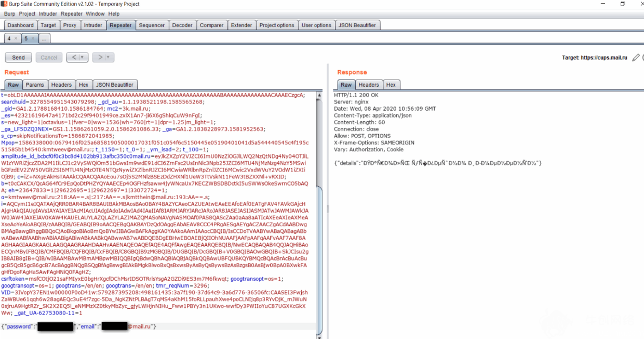Open the Repeater menu in the menu bar

[x=72, y=14]
